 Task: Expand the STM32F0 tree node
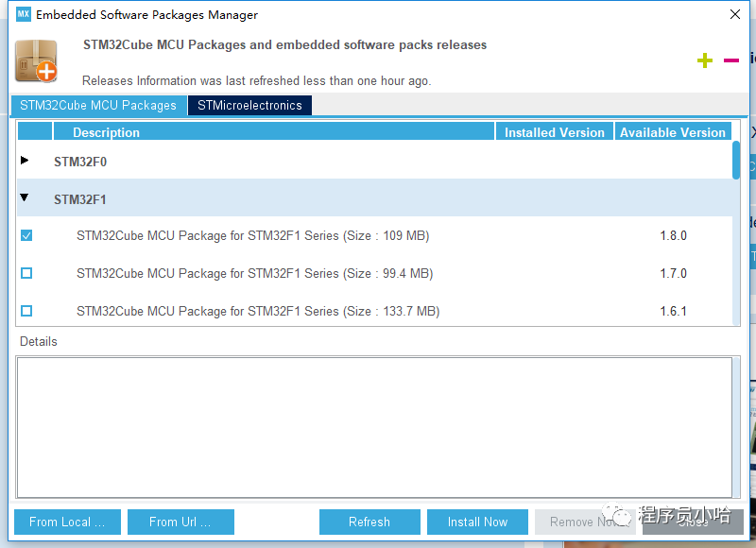(x=25, y=161)
